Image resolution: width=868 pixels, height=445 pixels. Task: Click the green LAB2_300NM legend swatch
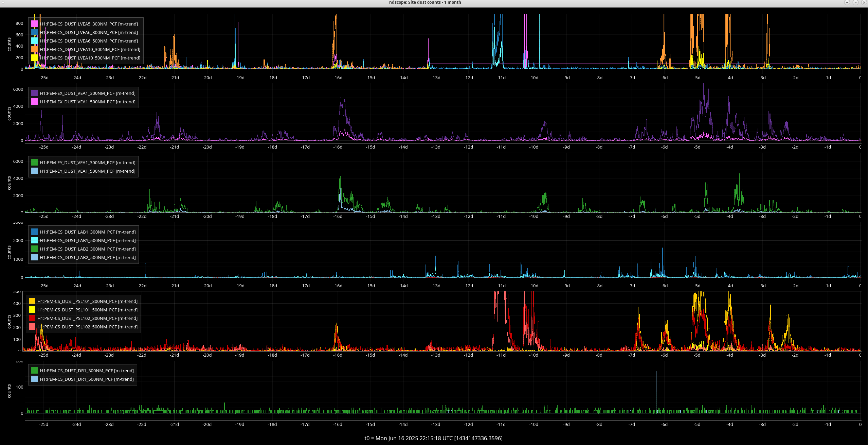coord(35,249)
